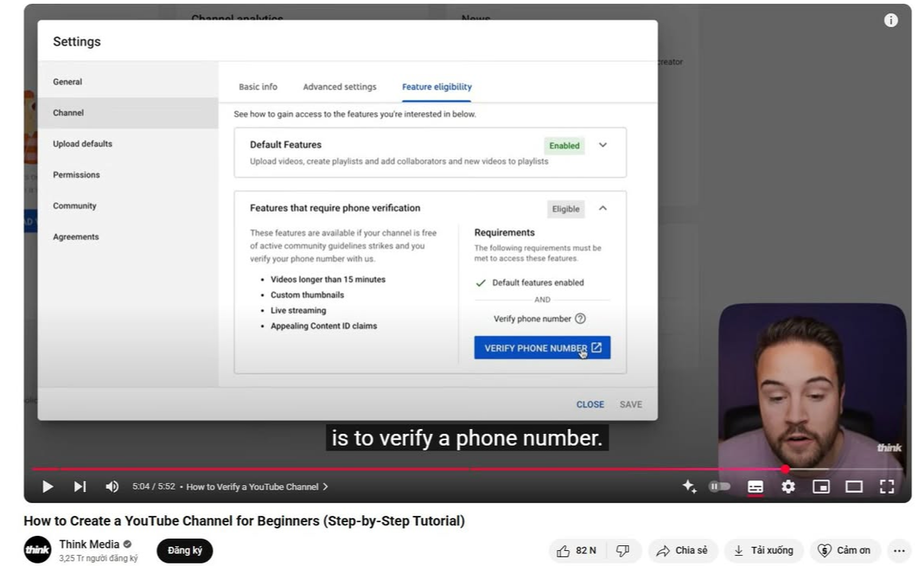
Task: Open the miniplayer
Action: pos(820,486)
